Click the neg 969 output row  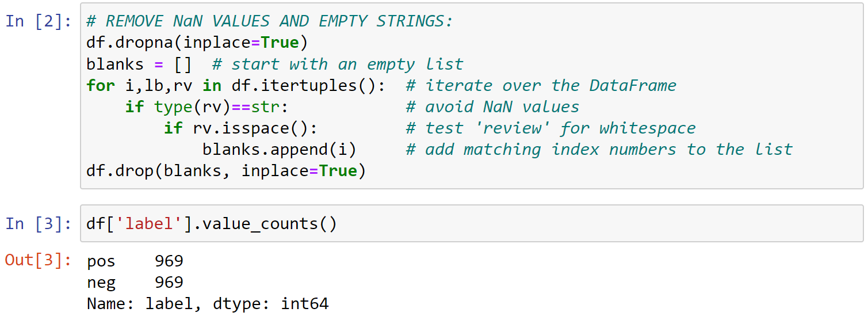(x=135, y=283)
